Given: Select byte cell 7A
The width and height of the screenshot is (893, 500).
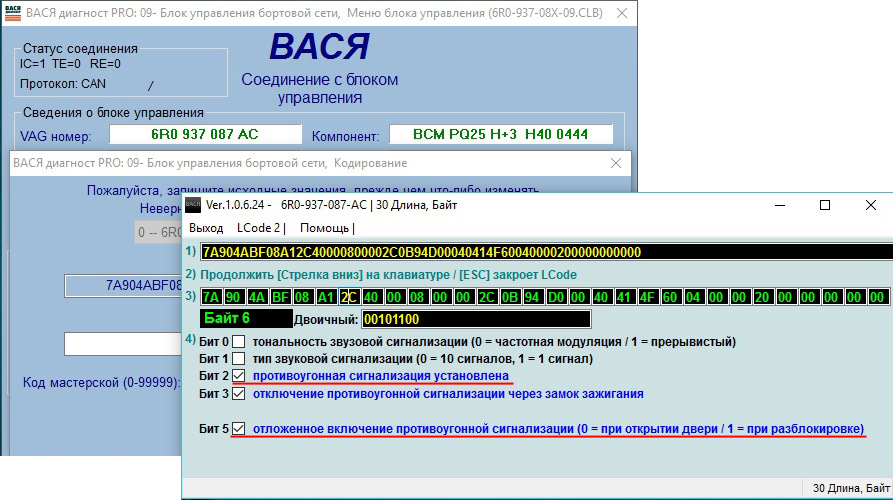Looking at the screenshot, I should tap(211, 297).
